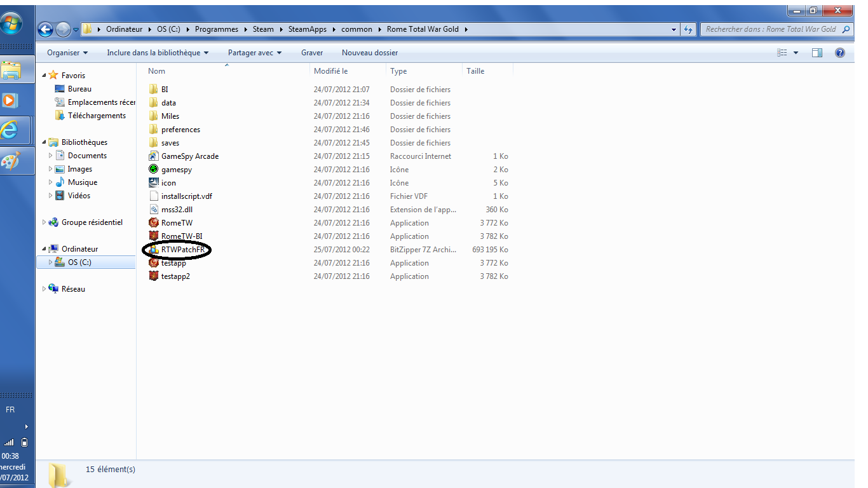Click the battery icon in system tray
This screenshot has width=868, height=488.
click(x=24, y=442)
